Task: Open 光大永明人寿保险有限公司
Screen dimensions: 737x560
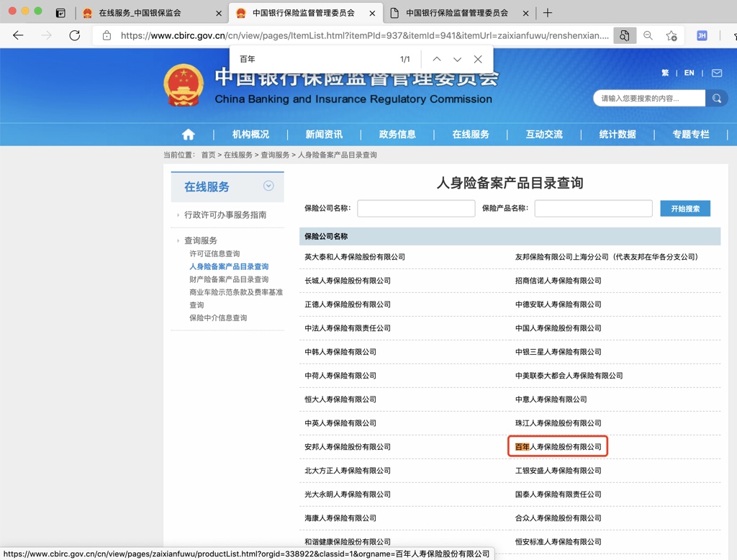Action: [348, 494]
